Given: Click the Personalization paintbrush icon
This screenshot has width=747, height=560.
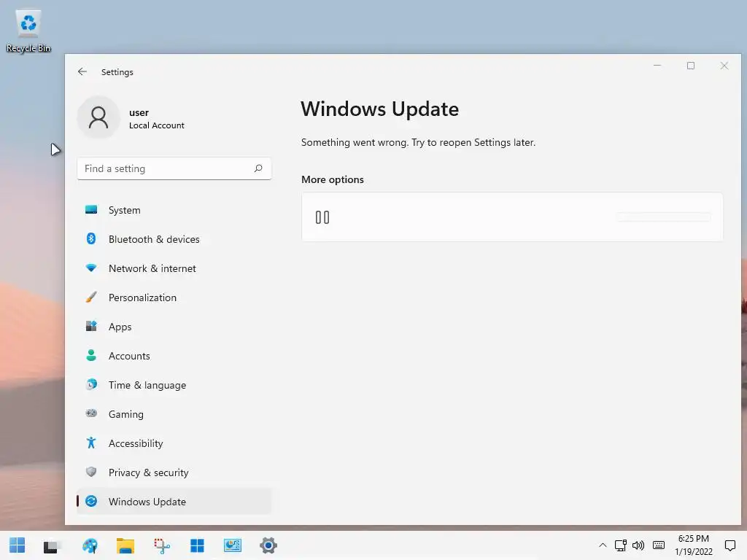Looking at the screenshot, I should [x=91, y=297].
